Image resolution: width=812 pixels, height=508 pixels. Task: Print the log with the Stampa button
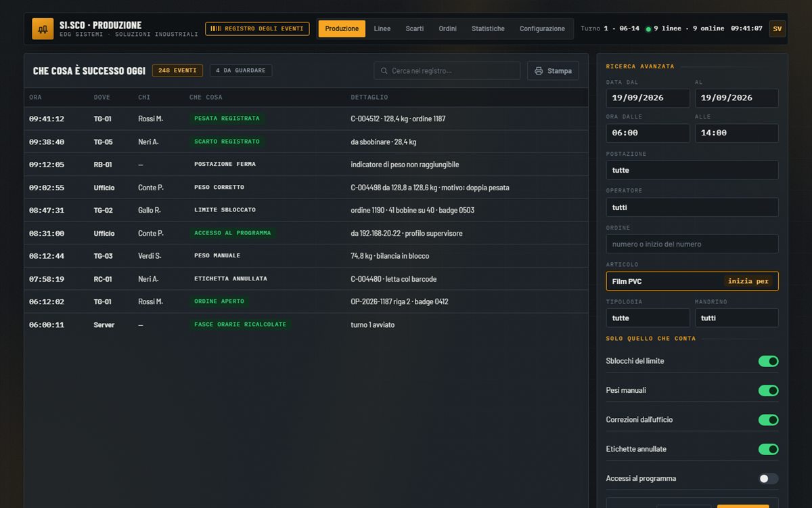(553, 71)
